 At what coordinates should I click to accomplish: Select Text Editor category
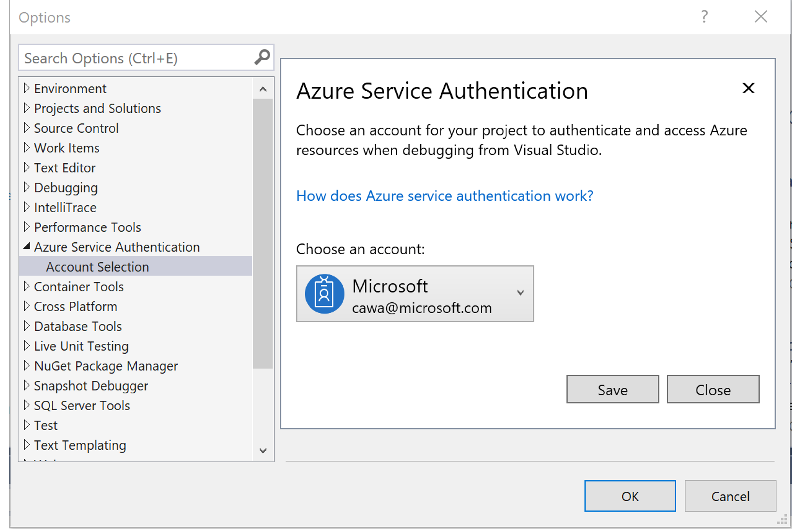tap(65, 168)
